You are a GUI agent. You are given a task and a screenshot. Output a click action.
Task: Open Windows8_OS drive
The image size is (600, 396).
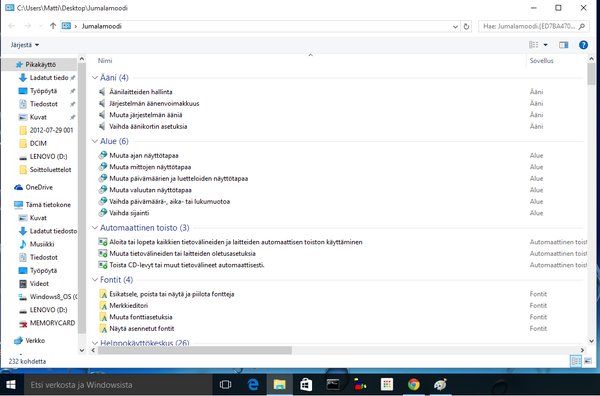point(48,297)
